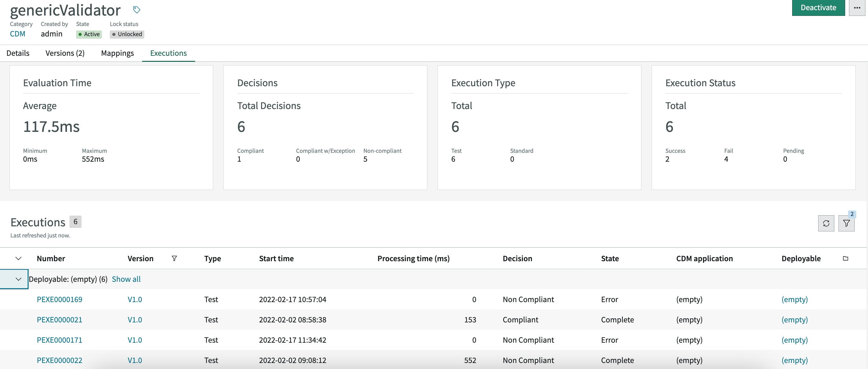Click the Complete state of PEXE0000022

617,360
